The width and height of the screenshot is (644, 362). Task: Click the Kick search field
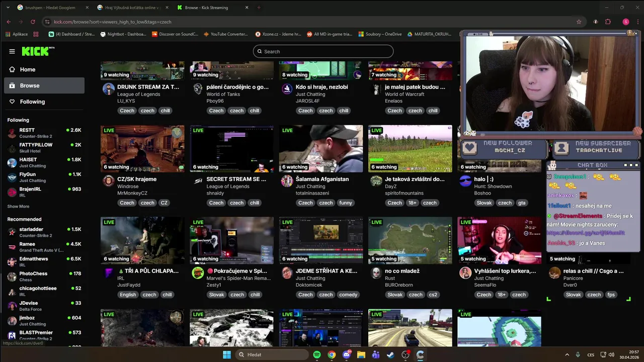pyautogui.click(x=323, y=51)
